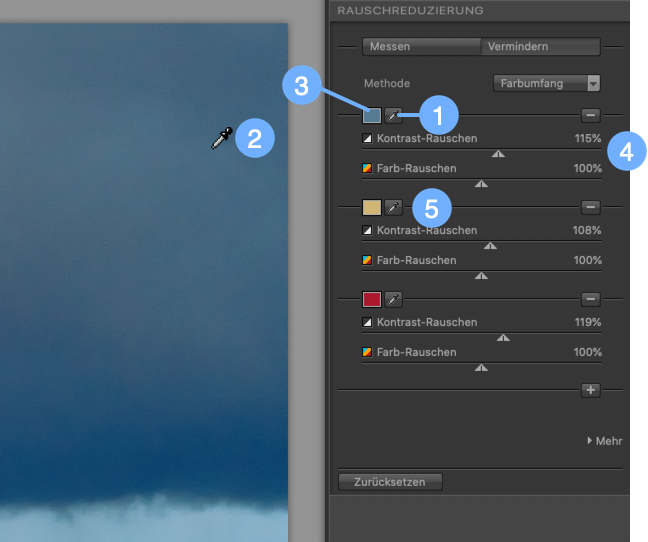Open the Methode Farbumfang dropdown
This screenshot has height=542, width=648.
click(x=546, y=83)
